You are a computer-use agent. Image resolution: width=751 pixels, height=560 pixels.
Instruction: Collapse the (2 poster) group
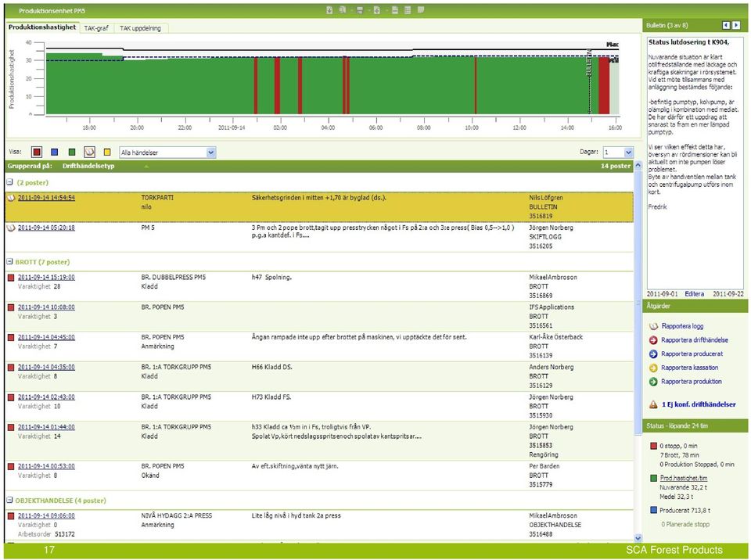click(9, 182)
